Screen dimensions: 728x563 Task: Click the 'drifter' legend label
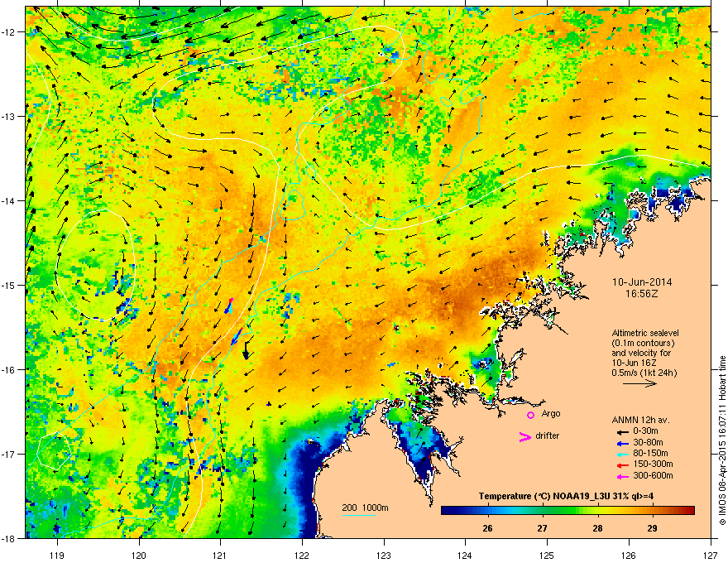pyautogui.click(x=548, y=435)
